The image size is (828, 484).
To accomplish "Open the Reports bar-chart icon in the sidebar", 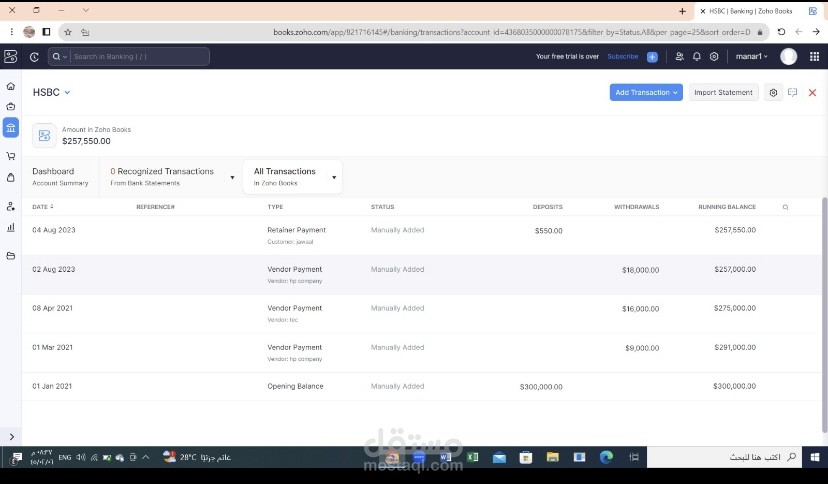I will tap(11, 227).
